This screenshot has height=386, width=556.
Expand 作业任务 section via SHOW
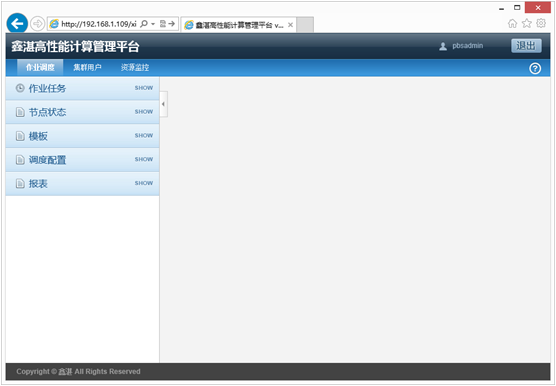tap(144, 88)
